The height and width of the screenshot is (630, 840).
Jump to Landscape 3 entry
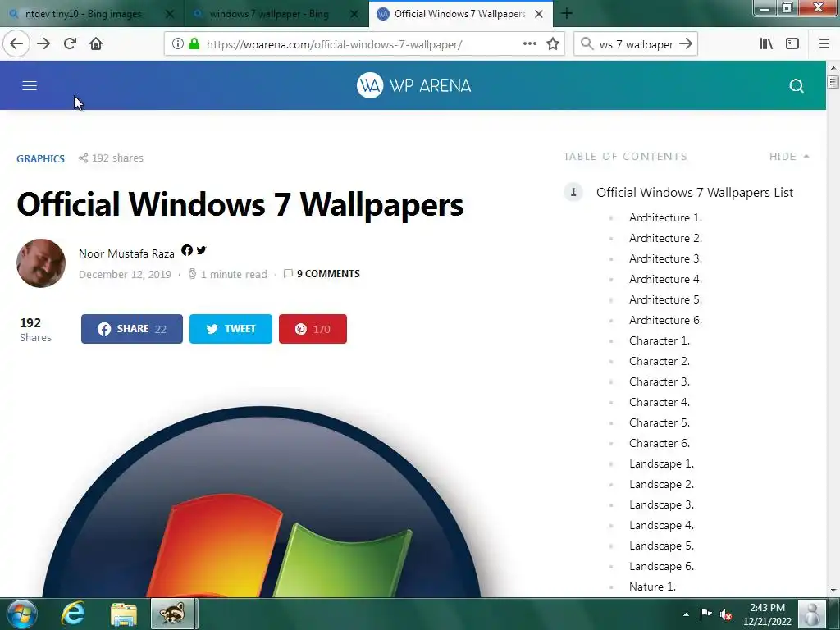[661, 505]
